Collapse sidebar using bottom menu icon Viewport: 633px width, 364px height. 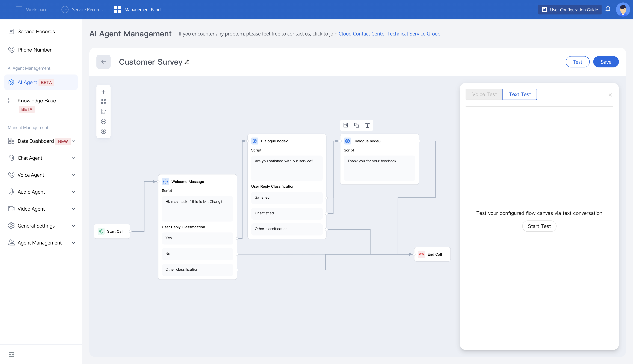click(11, 354)
